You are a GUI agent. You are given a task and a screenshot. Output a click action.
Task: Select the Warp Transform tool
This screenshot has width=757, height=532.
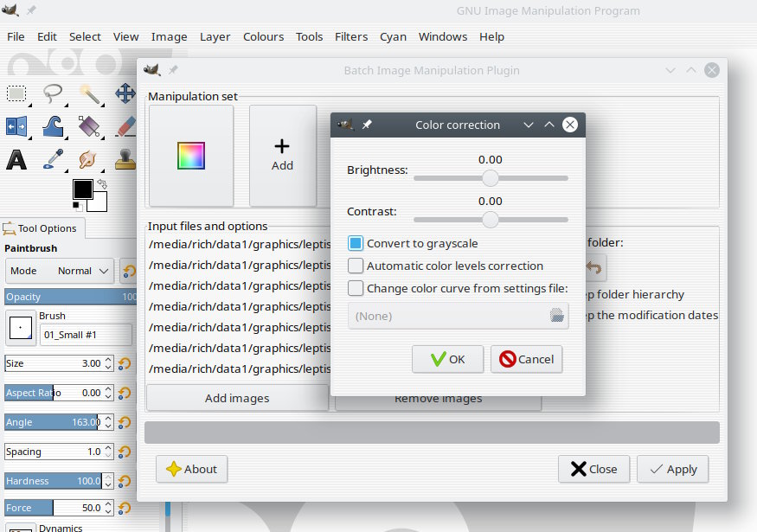(53, 127)
